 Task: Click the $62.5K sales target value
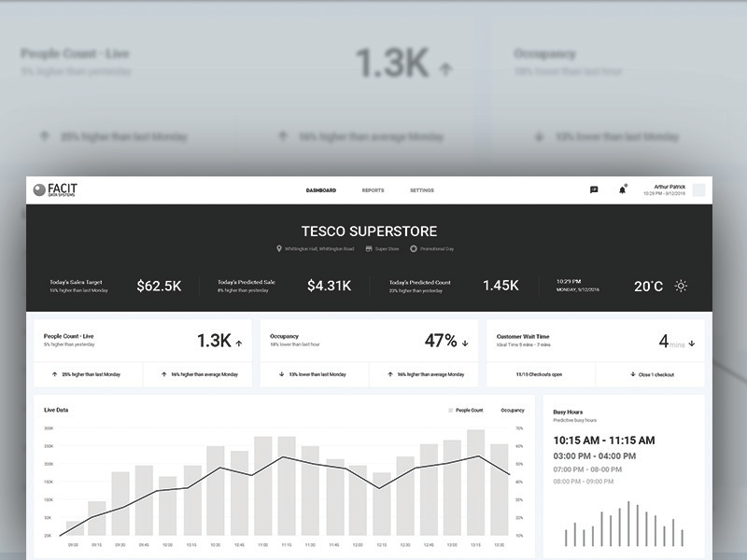[x=159, y=286]
